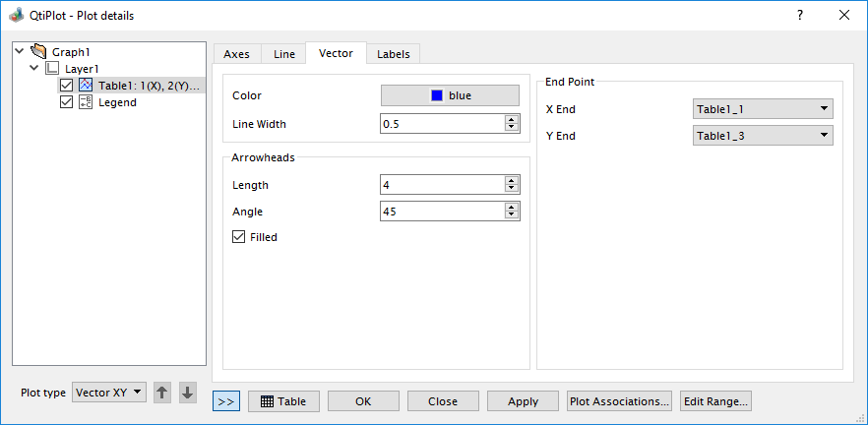Open the Plot Associations dialog

(620, 401)
